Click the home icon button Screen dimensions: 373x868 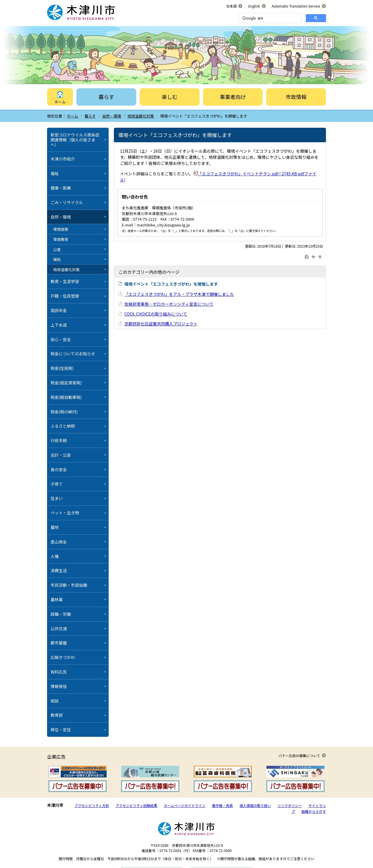pyautogui.click(x=60, y=97)
